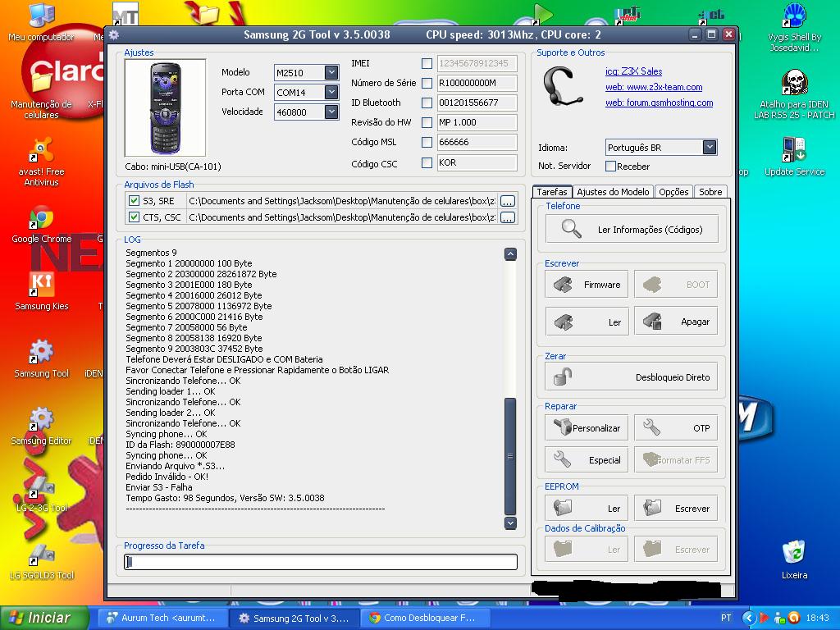The image size is (840, 630).
Task: Open Samsung Tool desktop shortcut
Action: tap(41, 359)
